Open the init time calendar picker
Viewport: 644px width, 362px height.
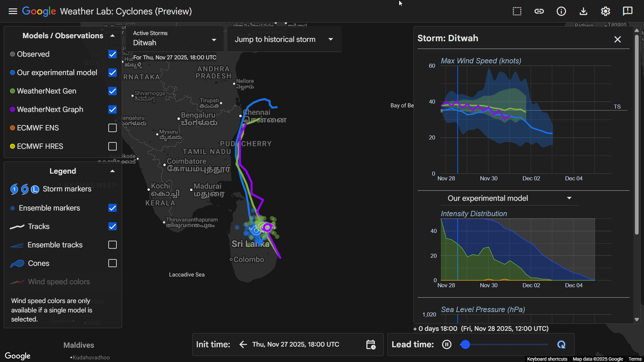coord(371,344)
